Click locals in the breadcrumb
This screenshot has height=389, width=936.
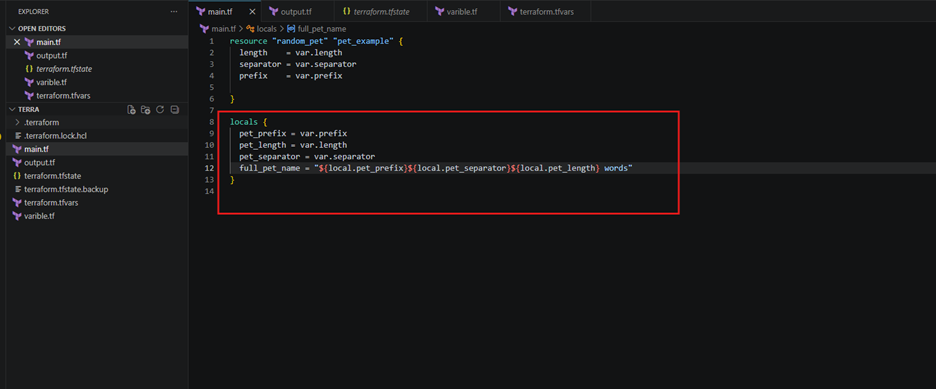(266, 29)
